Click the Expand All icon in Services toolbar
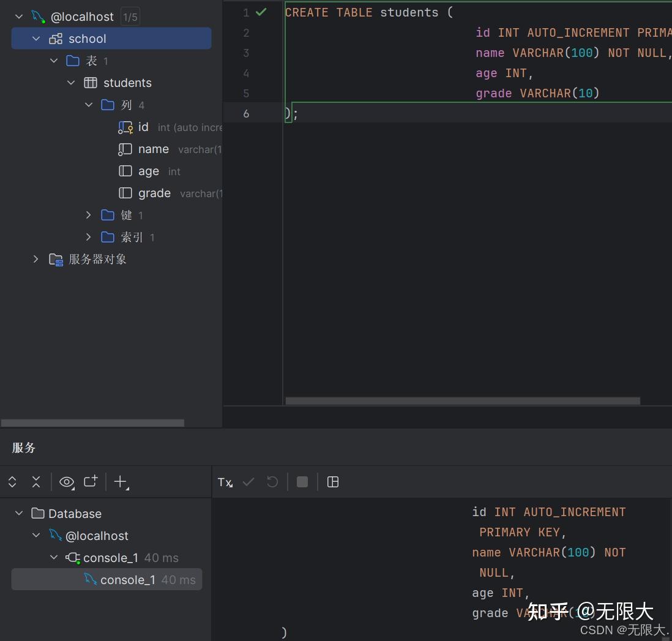This screenshot has width=672, height=641. point(12,482)
